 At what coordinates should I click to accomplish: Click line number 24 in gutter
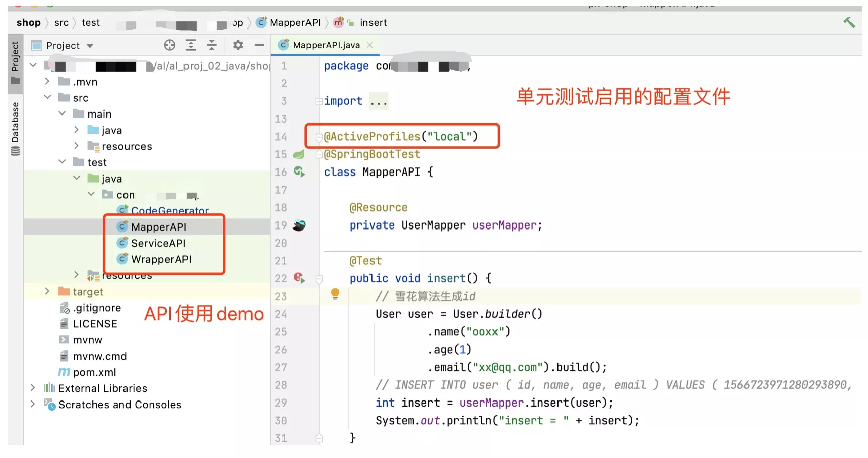(x=281, y=314)
